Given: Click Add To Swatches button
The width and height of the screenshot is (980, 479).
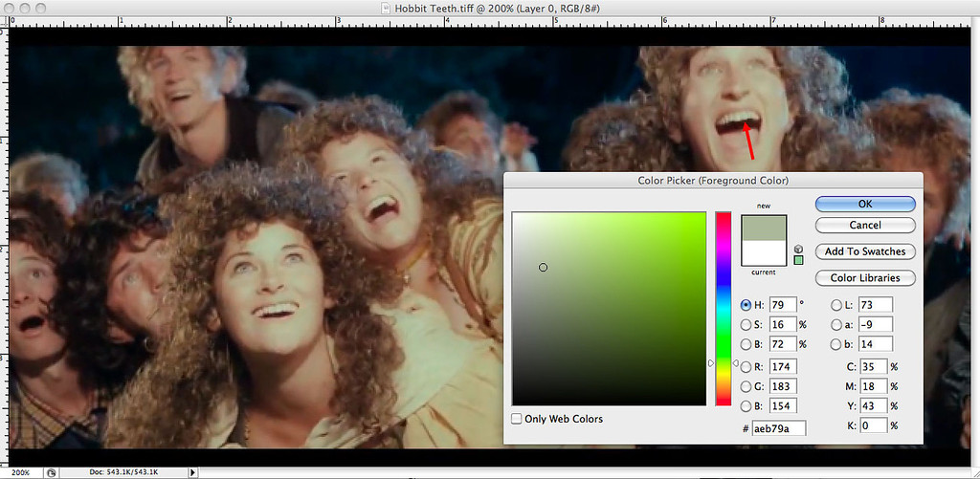Looking at the screenshot, I should (x=865, y=251).
